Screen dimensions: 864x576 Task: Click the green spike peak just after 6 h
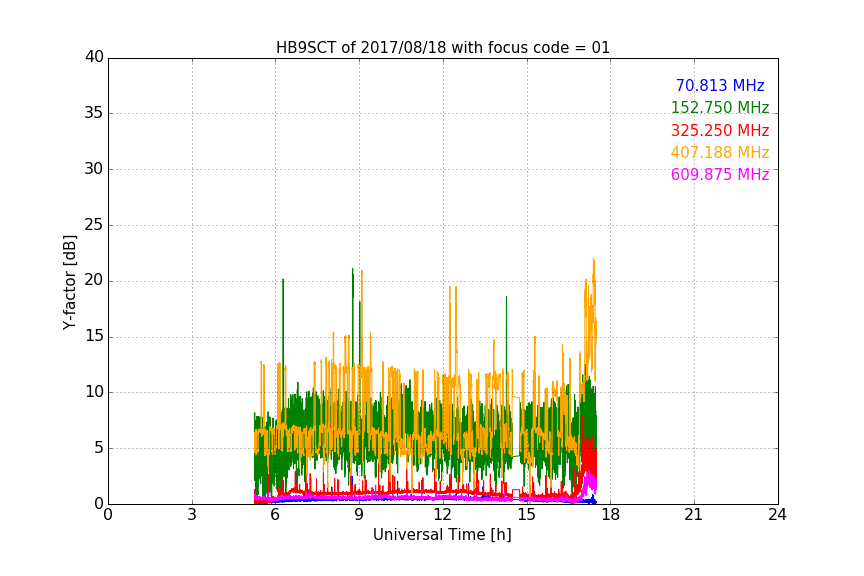tap(283, 279)
